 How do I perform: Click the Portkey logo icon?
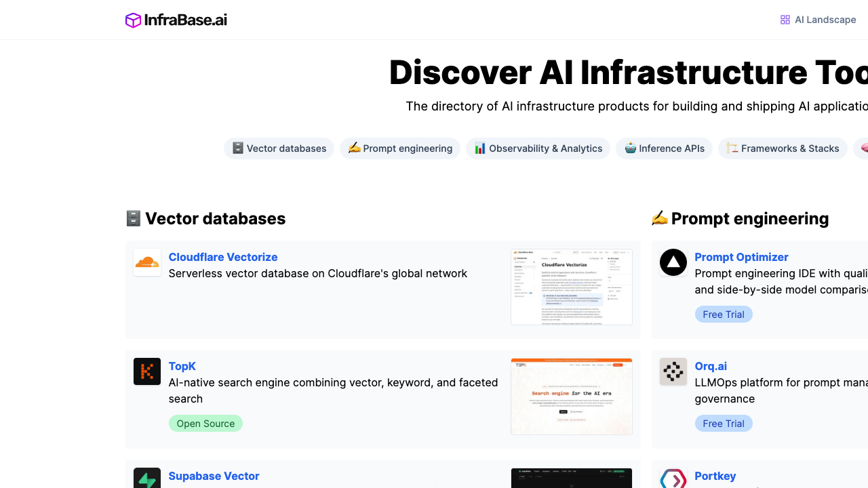tap(673, 478)
